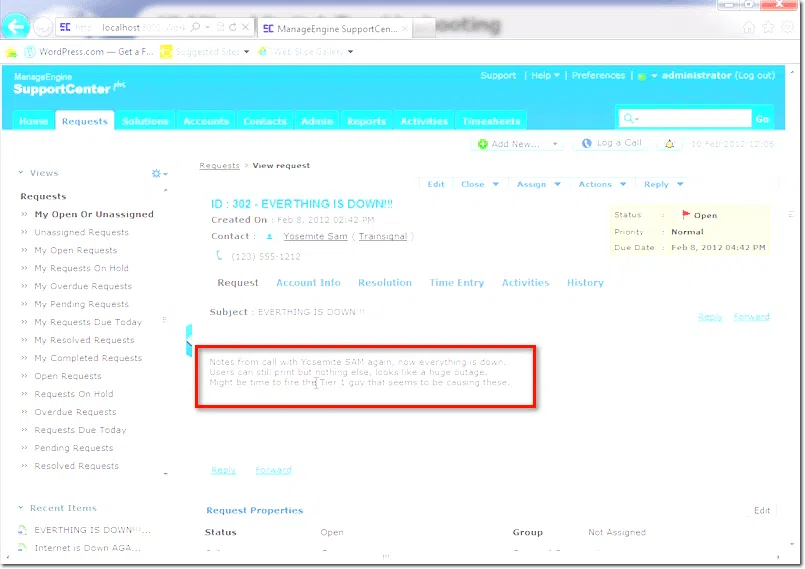This screenshot has width=805, height=569.
Task: Click the add-to-favorites star in bookmarks bar
Action: [11, 52]
